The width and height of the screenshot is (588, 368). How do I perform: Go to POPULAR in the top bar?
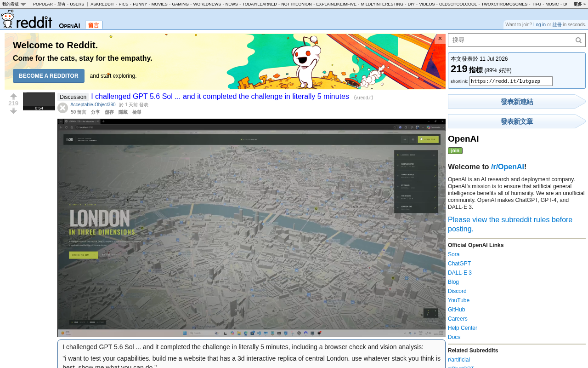click(x=43, y=4)
